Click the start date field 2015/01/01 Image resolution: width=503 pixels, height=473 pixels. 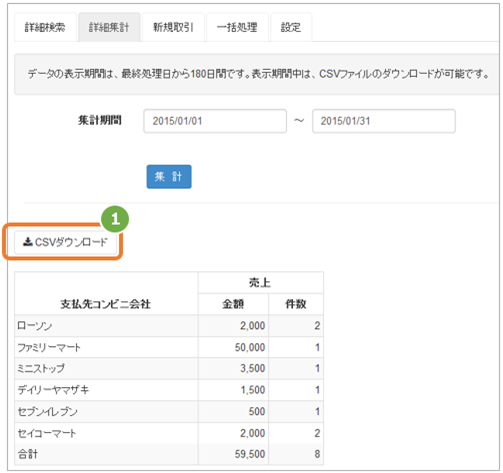click(x=215, y=121)
